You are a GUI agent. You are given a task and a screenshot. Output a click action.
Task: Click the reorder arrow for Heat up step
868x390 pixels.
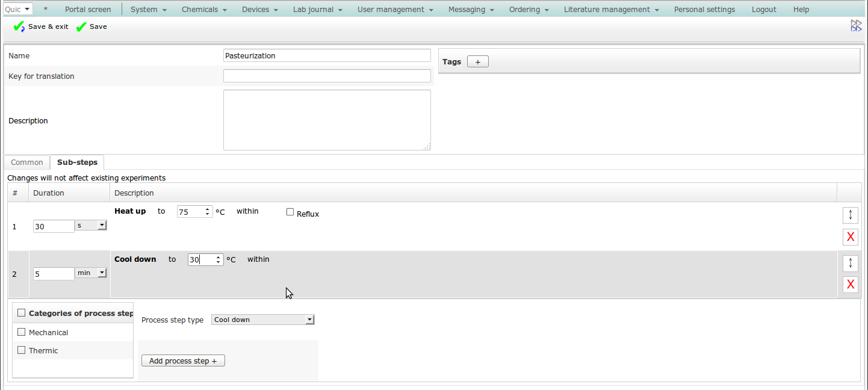click(x=850, y=215)
